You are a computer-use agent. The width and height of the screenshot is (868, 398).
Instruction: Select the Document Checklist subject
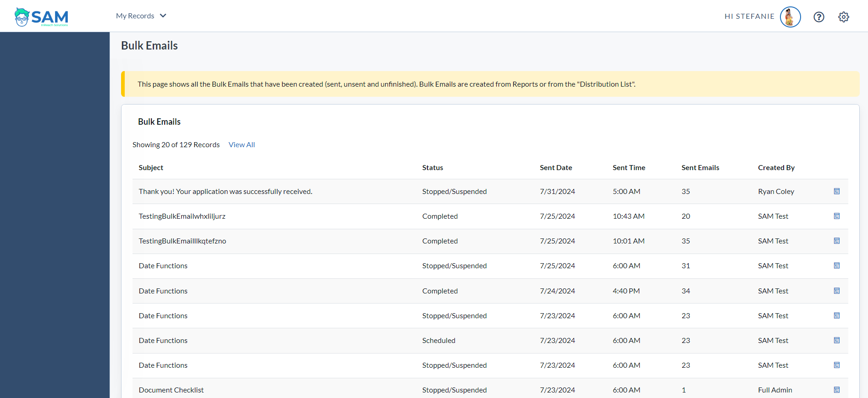point(171,390)
